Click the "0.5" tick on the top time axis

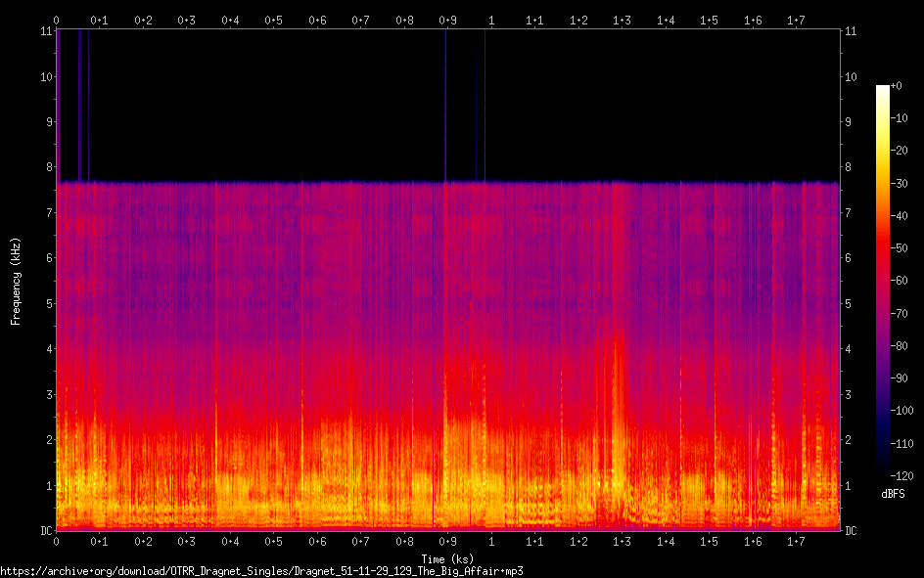coord(273,20)
